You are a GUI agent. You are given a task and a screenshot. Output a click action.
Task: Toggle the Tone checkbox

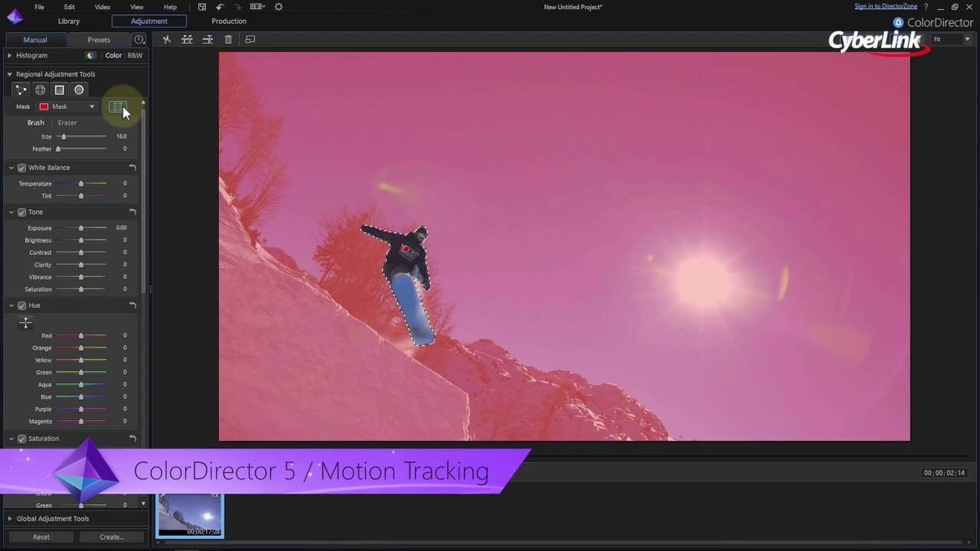(x=21, y=212)
